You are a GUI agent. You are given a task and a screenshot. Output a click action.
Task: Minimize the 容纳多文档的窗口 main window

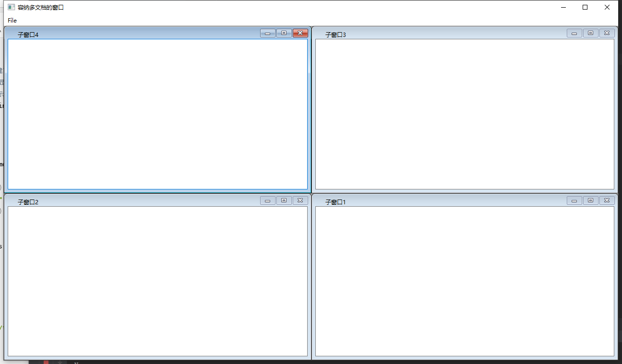pos(563,7)
